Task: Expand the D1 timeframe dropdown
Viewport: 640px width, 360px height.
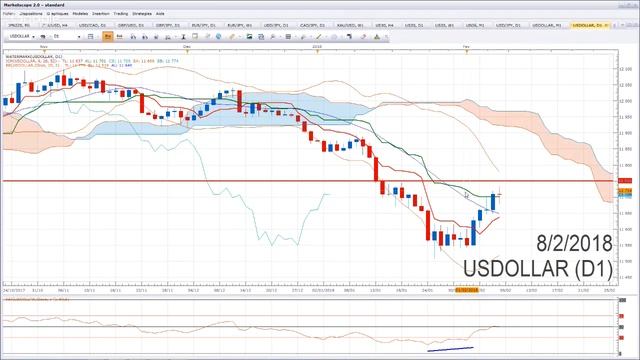Action: 79,37
